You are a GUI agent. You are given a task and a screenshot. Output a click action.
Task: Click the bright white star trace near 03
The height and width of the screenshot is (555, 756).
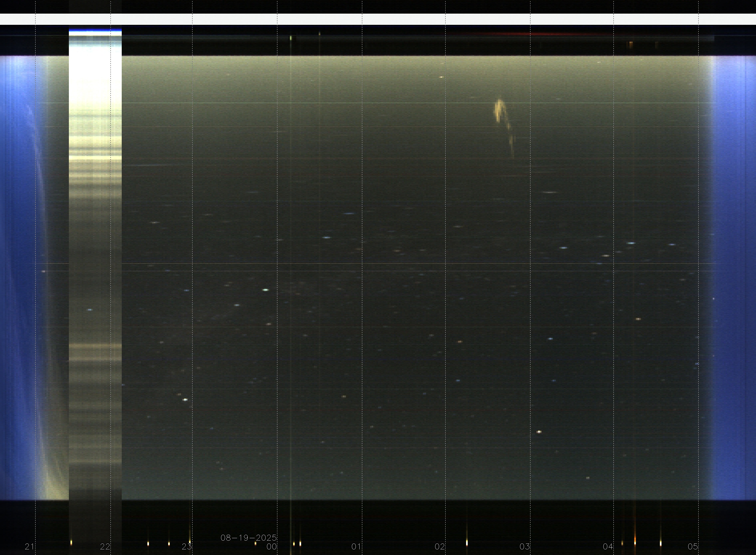(539, 432)
